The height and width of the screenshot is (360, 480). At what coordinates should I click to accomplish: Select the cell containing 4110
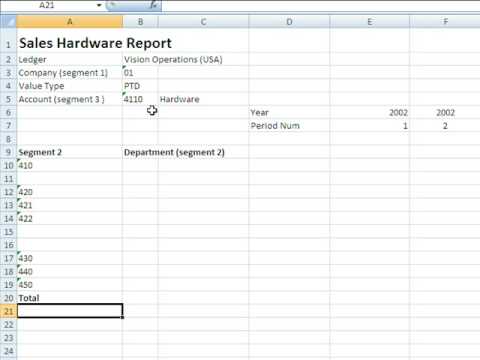click(140, 99)
